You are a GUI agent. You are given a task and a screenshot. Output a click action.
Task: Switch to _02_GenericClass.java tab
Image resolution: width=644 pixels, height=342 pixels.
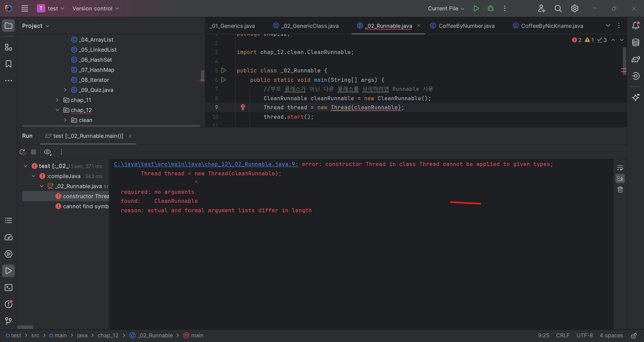pyautogui.click(x=306, y=26)
